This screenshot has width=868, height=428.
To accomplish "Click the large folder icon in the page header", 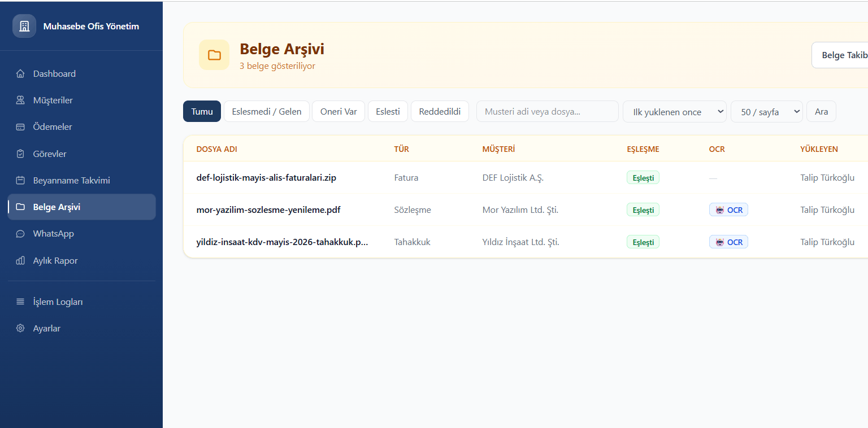I will point(214,55).
